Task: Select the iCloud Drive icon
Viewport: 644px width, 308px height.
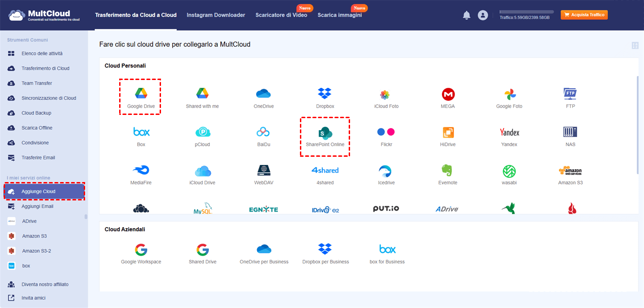Action: tap(202, 171)
